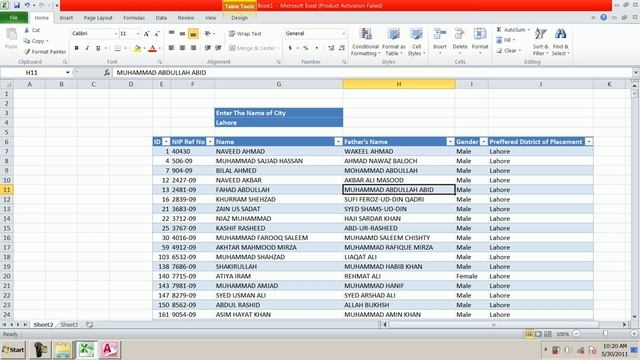The image size is (640, 360).
Task: Open Father's Name filter dropdown
Action: (x=450, y=142)
